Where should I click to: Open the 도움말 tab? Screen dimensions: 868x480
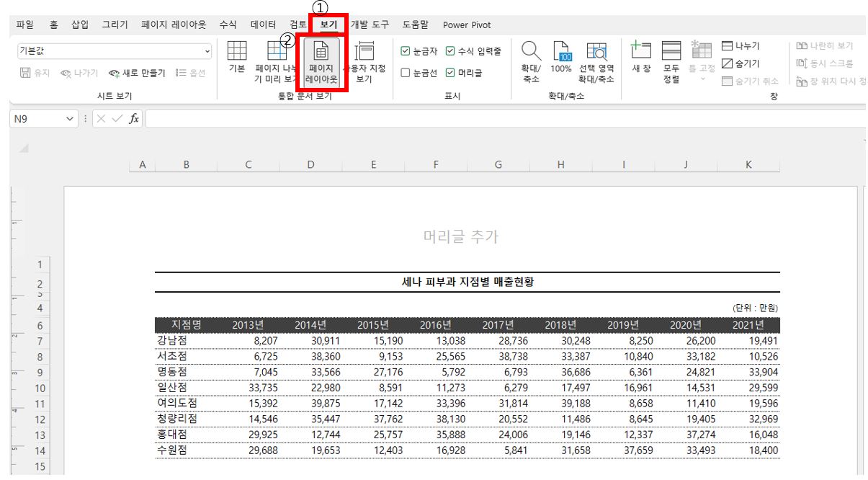coord(416,25)
